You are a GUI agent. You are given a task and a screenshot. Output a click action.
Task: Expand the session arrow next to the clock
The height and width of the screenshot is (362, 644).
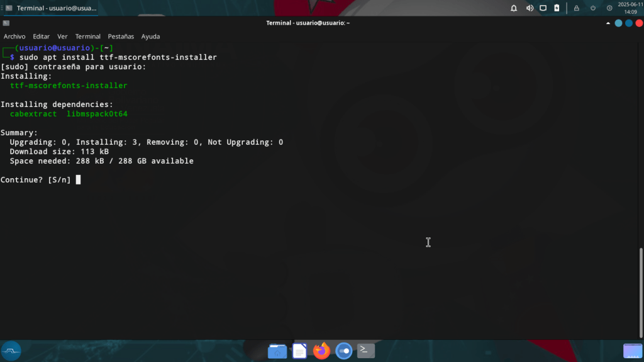tap(609, 8)
